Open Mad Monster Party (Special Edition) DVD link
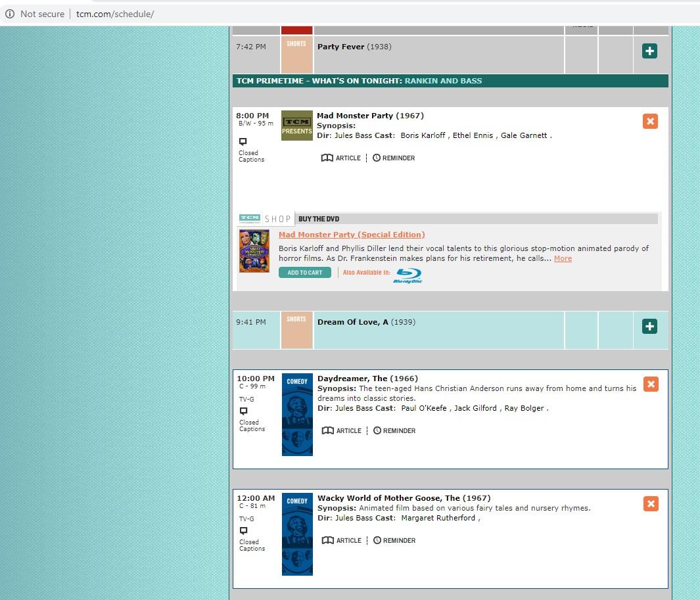700x600 pixels. click(352, 235)
